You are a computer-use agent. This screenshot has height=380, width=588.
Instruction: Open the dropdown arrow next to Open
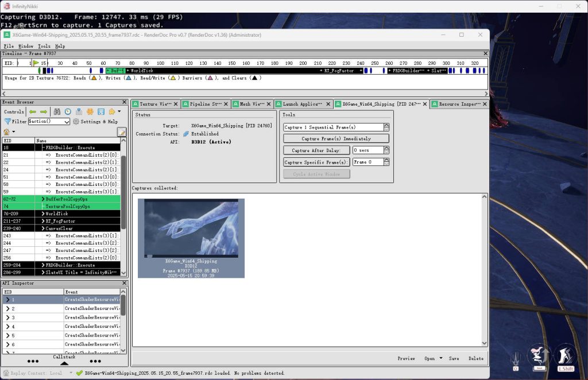point(440,358)
